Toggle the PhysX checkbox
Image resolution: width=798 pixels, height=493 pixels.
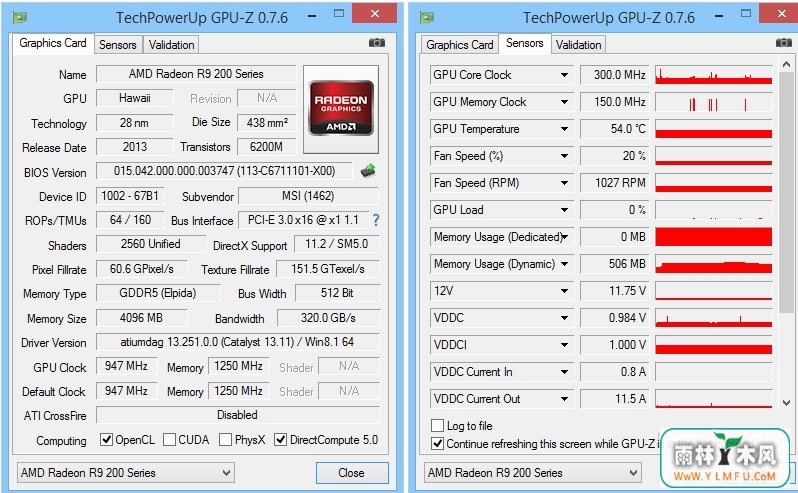(x=225, y=439)
